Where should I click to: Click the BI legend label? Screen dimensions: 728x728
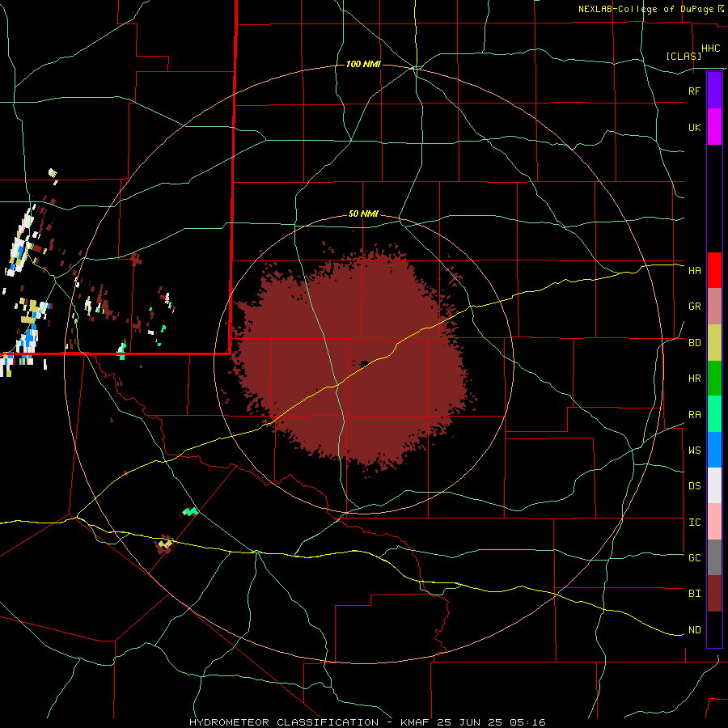click(694, 594)
